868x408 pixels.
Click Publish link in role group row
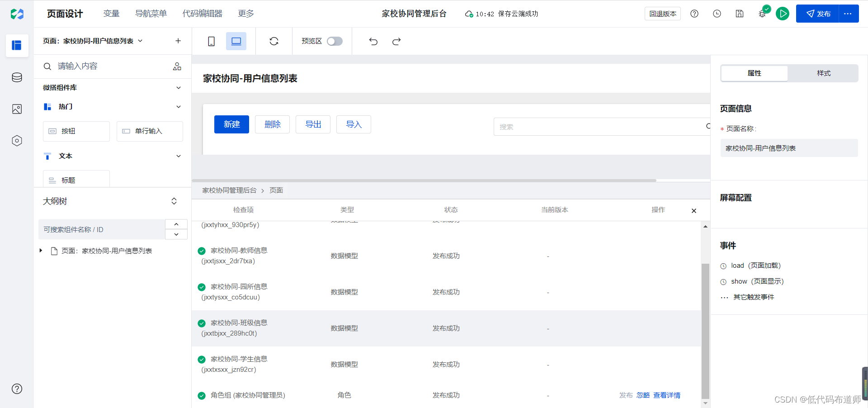point(626,395)
